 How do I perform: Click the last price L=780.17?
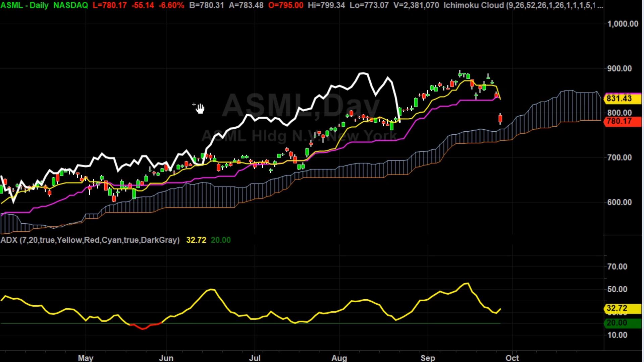pos(110,5)
